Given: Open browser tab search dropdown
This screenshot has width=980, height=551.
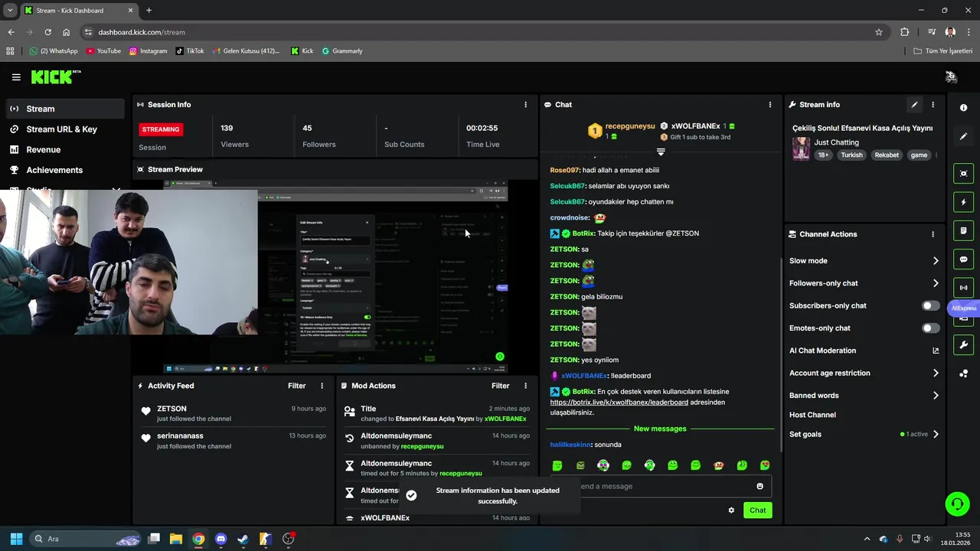Looking at the screenshot, I should click(10, 11).
